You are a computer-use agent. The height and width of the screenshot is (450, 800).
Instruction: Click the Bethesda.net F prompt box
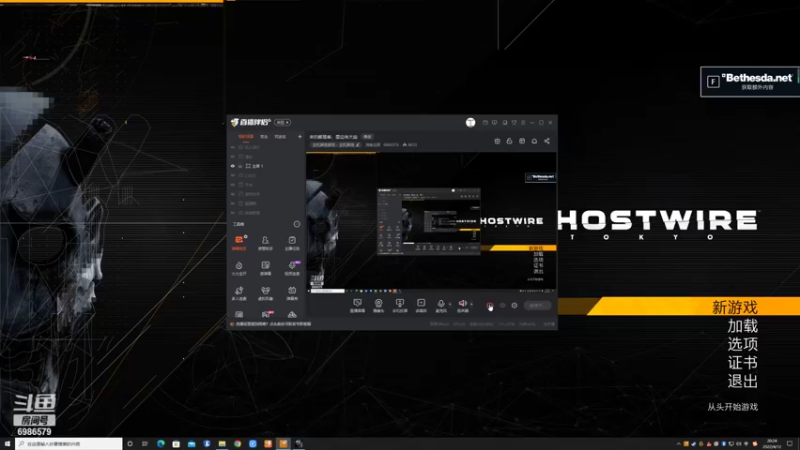[x=750, y=82]
